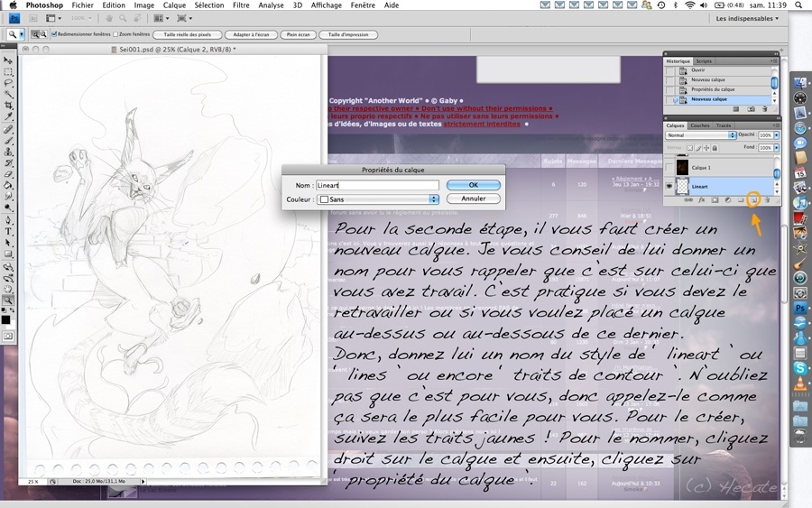Click the Annuler button
812x508 pixels.
[x=474, y=199]
